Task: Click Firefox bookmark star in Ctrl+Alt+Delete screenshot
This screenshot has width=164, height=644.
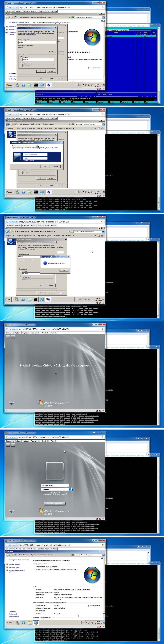Action: coord(102,329)
